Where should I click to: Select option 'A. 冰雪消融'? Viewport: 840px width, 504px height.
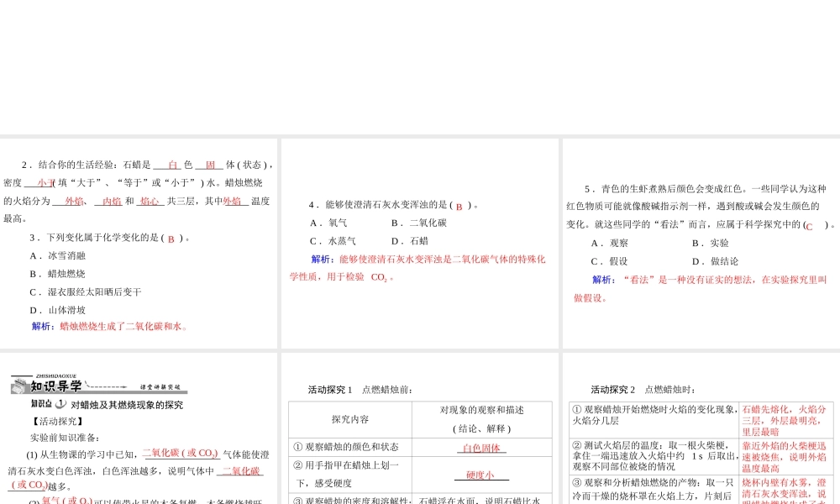tap(58, 256)
